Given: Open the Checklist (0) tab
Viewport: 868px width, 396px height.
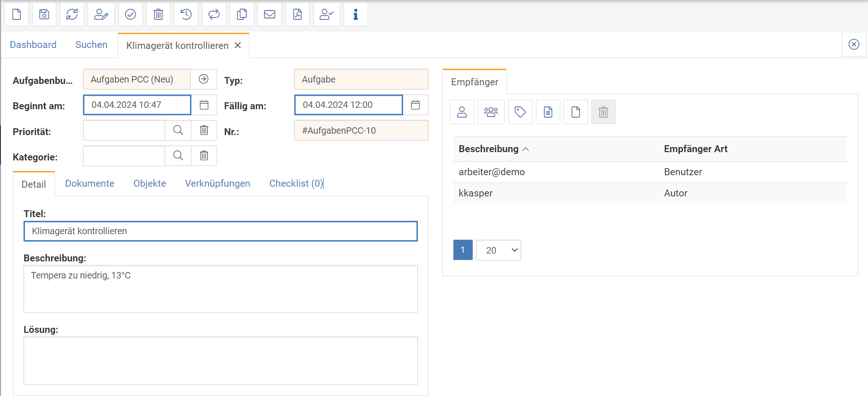Looking at the screenshot, I should [x=296, y=183].
